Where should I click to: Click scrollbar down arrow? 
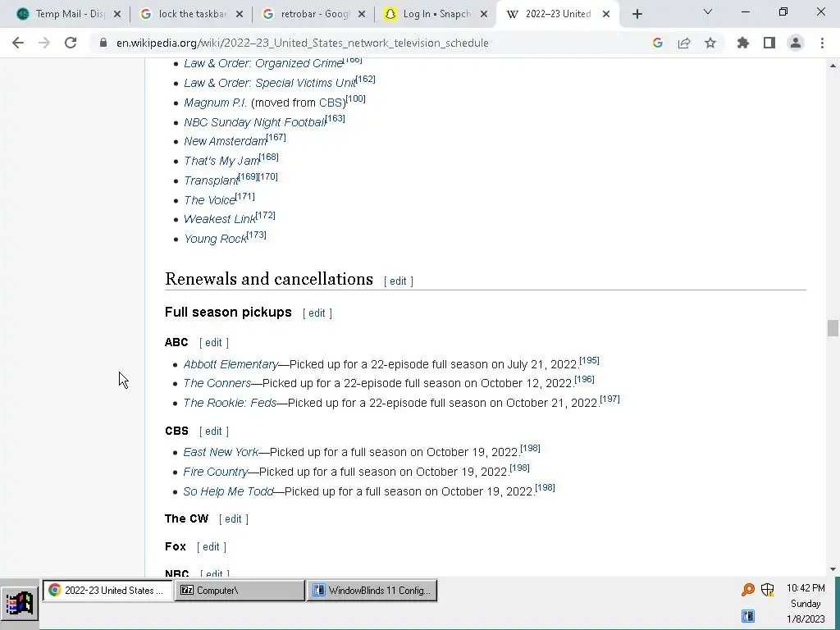click(x=833, y=569)
